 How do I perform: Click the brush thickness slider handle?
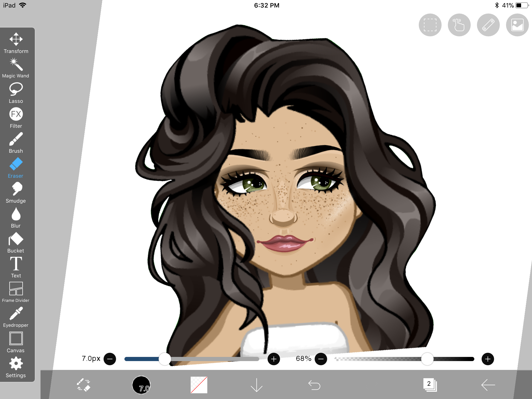[165, 359]
